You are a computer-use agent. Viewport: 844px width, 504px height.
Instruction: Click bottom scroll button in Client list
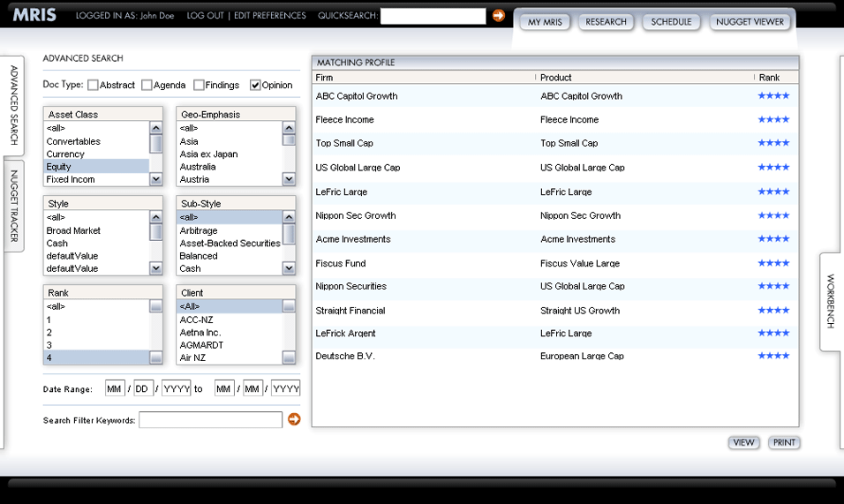[289, 357]
